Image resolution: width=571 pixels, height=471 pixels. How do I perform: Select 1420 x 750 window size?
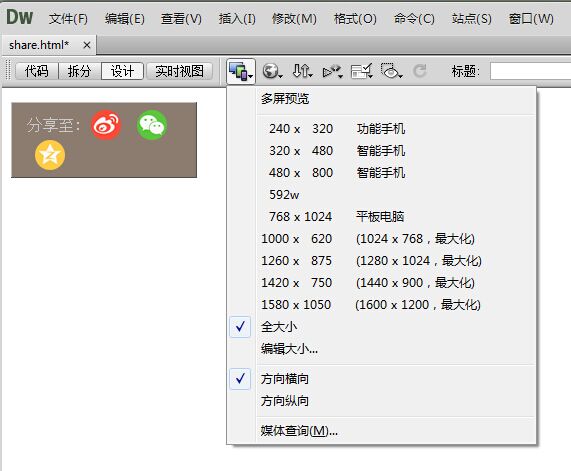click(x=381, y=283)
